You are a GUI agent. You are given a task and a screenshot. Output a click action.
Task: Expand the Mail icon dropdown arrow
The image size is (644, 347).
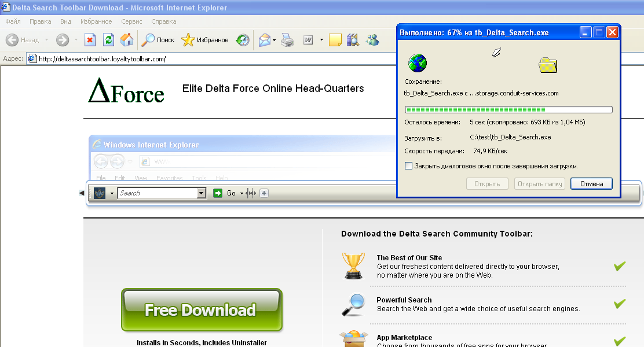tap(274, 40)
